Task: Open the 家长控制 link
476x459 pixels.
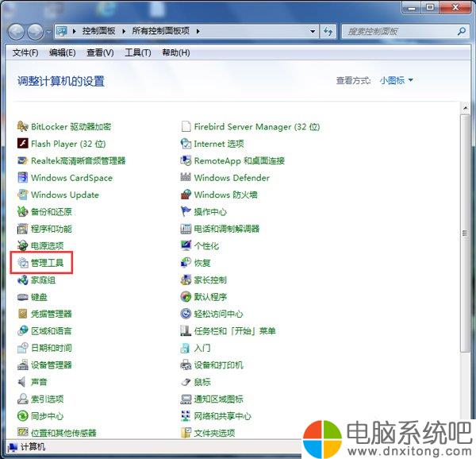Action: 210,280
